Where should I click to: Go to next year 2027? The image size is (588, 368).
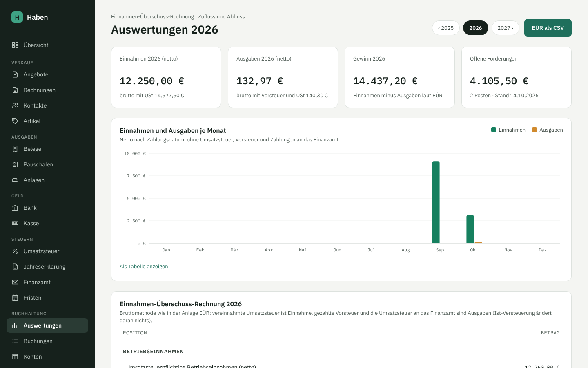(x=506, y=28)
